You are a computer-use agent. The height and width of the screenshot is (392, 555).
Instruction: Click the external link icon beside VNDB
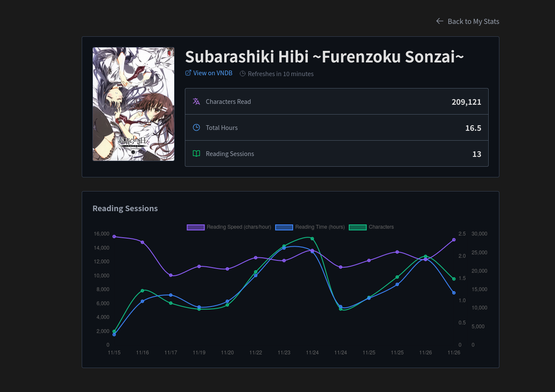[188, 73]
